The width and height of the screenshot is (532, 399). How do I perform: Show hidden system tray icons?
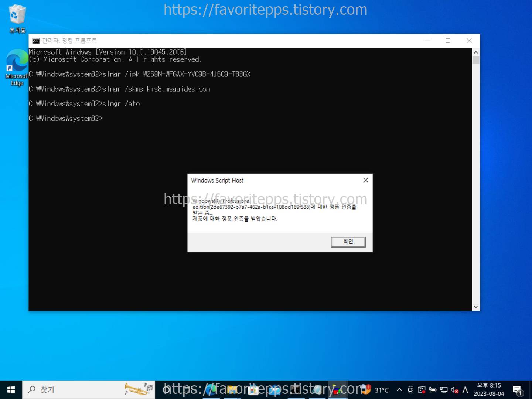(399, 390)
